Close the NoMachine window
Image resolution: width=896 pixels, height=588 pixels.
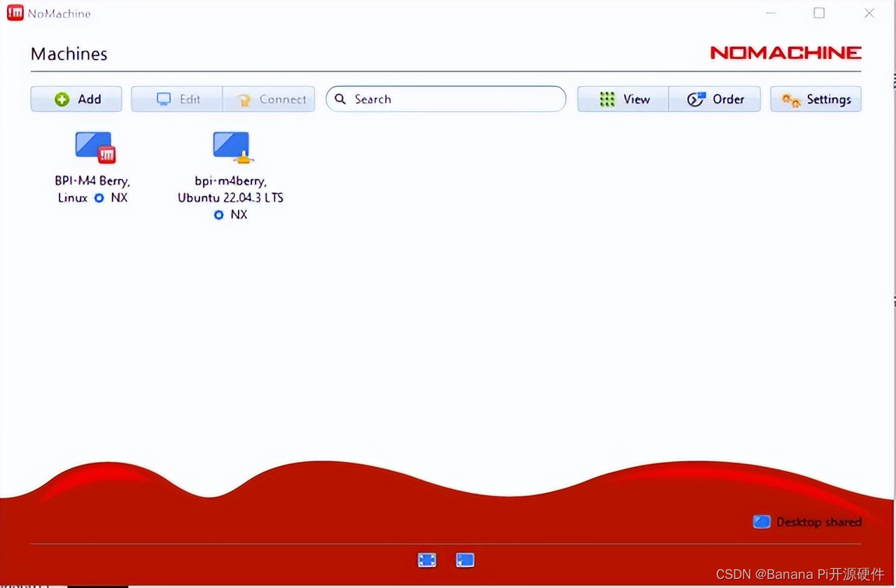(869, 13)
